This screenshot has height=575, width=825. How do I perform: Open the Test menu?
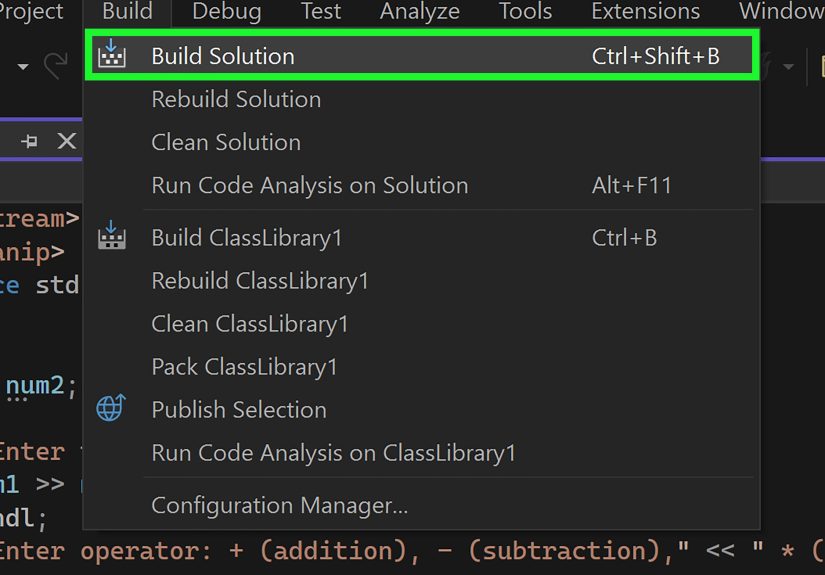[x=321, y=12]
